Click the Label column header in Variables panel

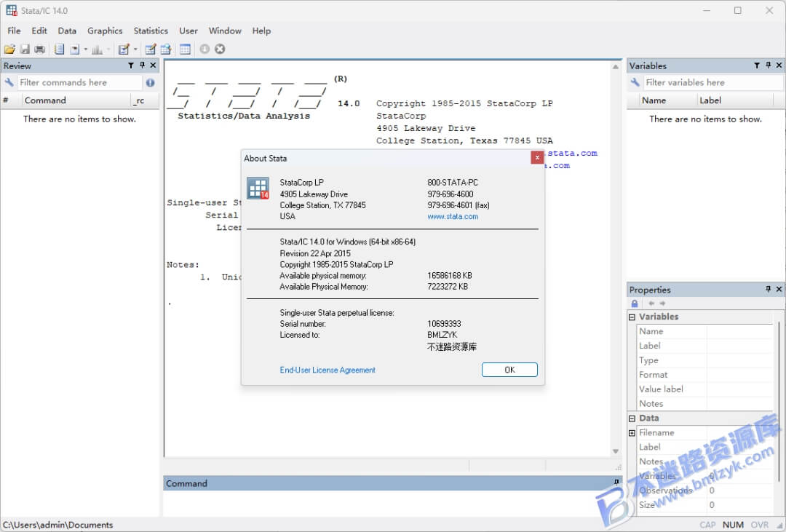click(735, 100)
